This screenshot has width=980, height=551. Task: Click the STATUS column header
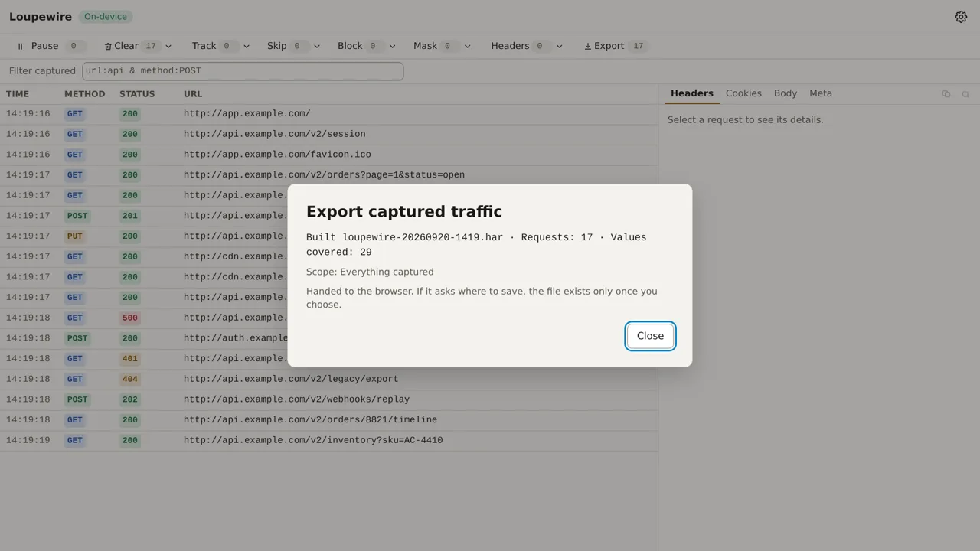[x=137, y=94]
